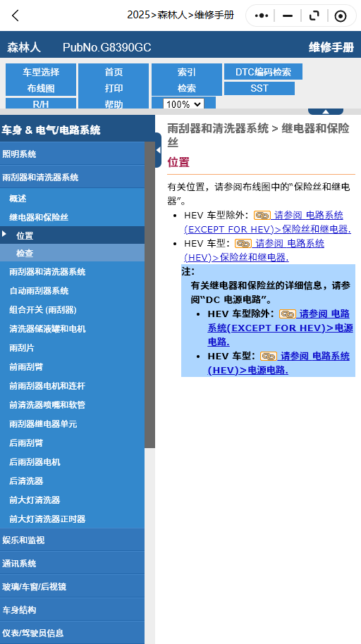Click link icon before EXCEPT FOR HEV fuses link
361x644 pixels.
(x=262, y=215)
